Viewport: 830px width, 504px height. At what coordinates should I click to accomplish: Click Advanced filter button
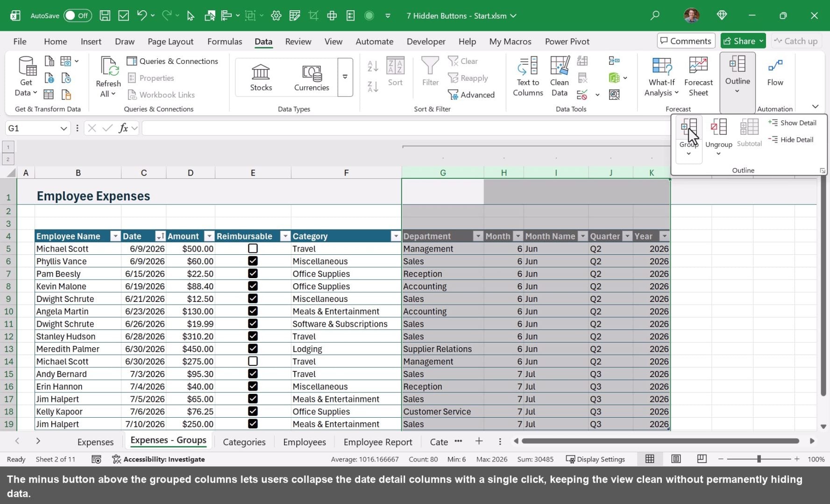pos(471,95)
